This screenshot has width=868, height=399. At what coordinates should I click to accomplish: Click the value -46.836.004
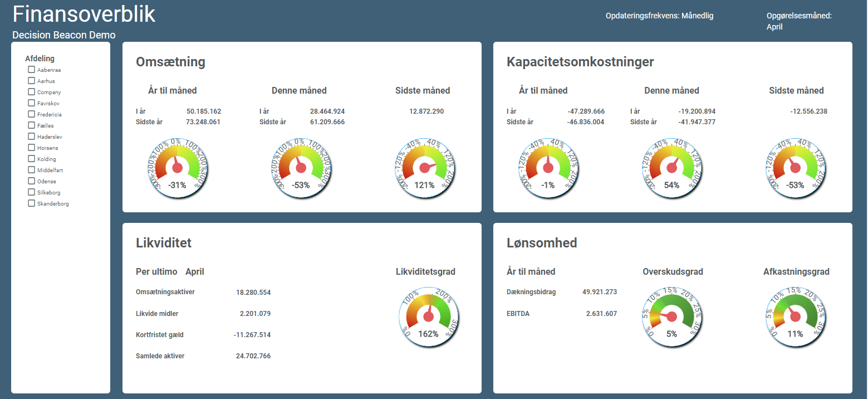[x=586, y=122]
